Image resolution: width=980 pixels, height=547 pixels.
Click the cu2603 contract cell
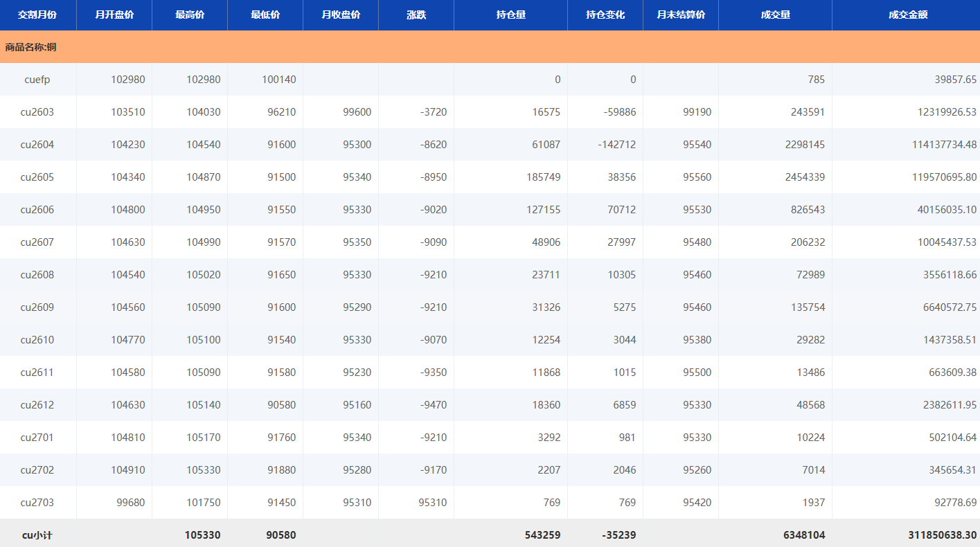point(37,112)
